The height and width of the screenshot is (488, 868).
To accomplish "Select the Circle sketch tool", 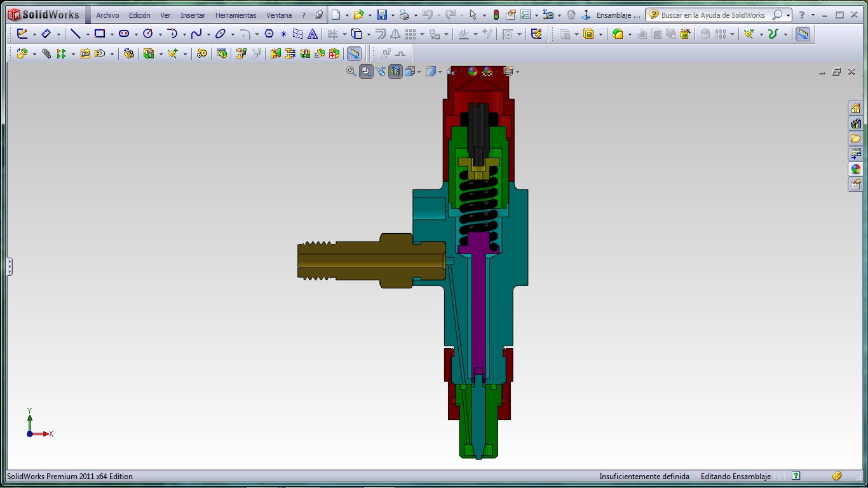I will pyautogui.click(x=148, y=34).
